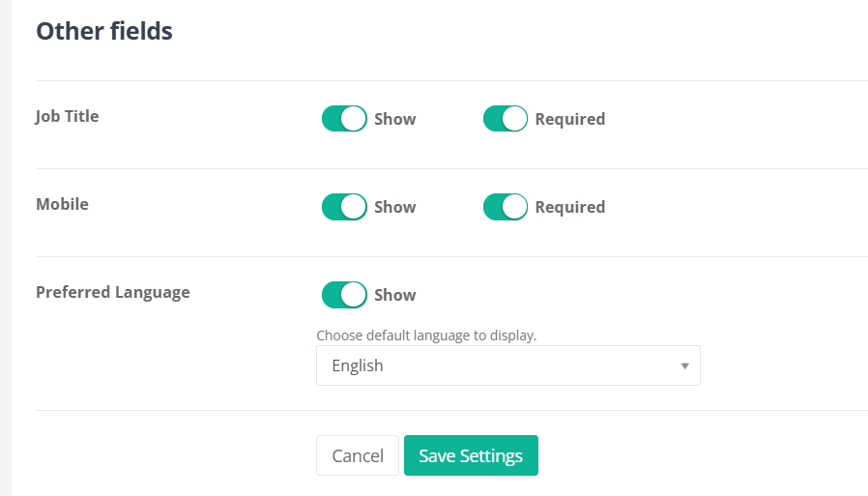Disable the Job Title Required switch
Viewport: 868px width, 496px height.
pyautogui.click(x=506, y=119)
